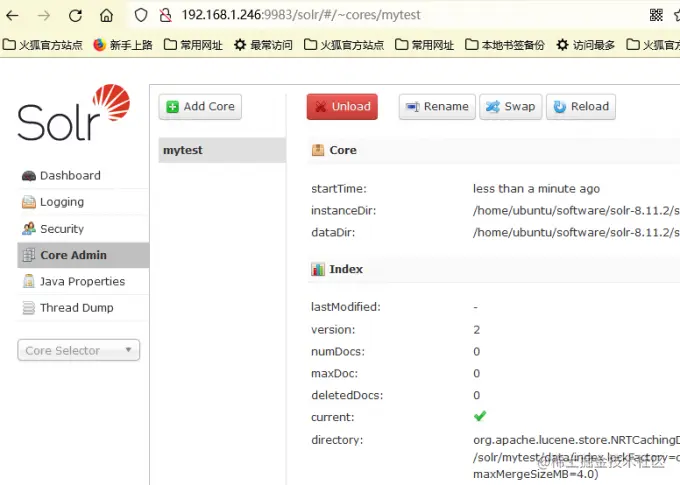
Task: Click the Add Core button
Action: [200, 107]
